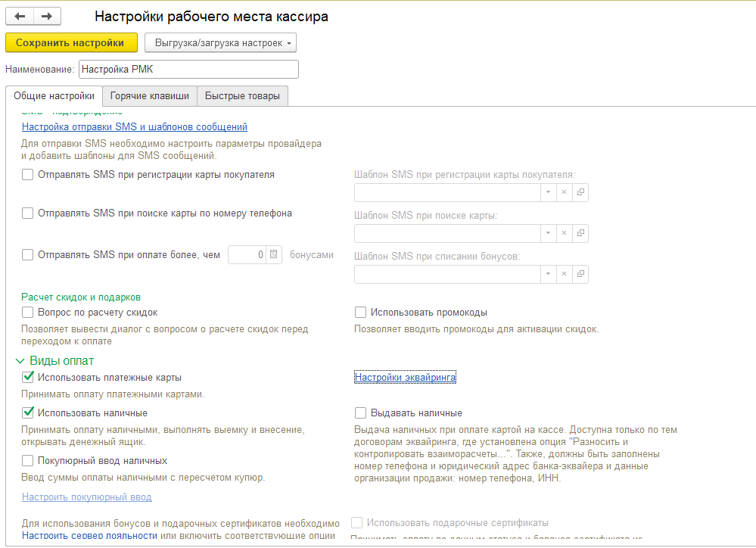Enable 'Выдавать наличные' checkbox

[x=360, y=413]
